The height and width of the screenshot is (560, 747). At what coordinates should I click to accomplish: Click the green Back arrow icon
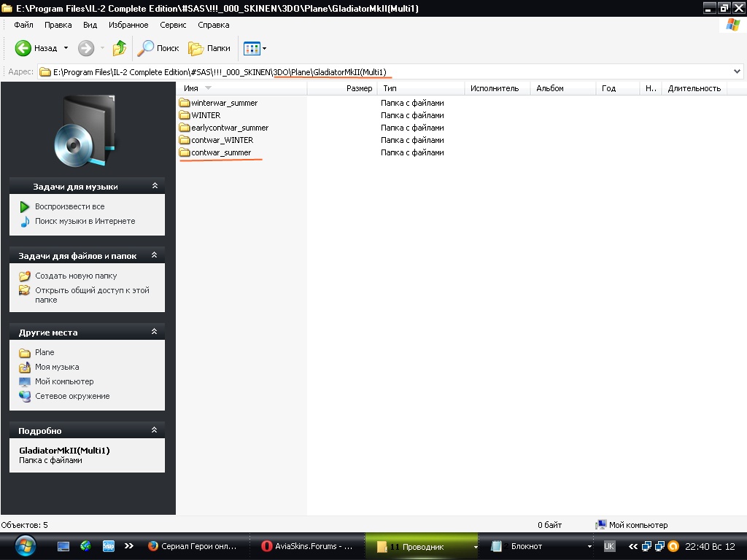click(x=23, y=48)
